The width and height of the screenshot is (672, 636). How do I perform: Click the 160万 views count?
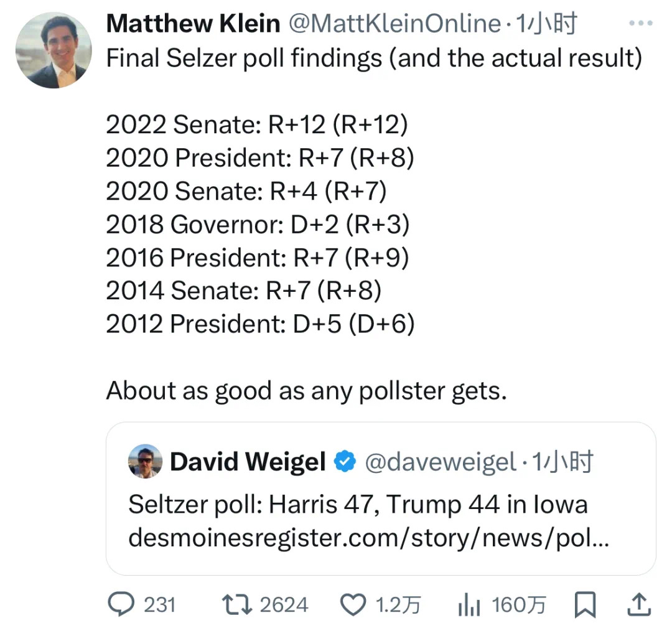[x=519, y=605]
